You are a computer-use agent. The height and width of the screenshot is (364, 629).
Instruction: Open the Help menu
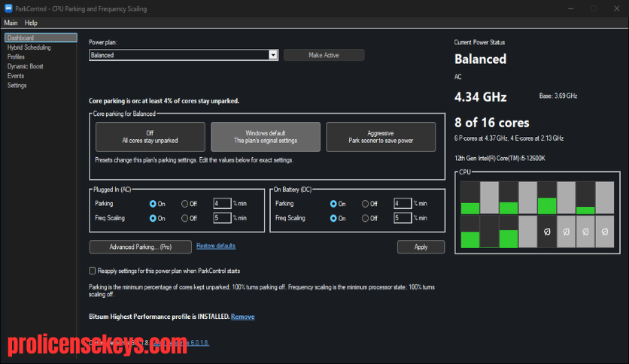[31, 23]
